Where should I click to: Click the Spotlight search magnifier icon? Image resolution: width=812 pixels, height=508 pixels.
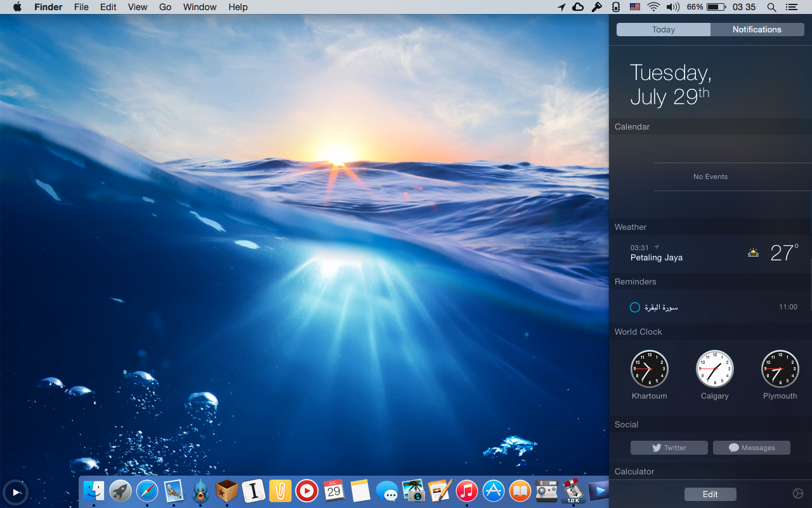[771, 7]
